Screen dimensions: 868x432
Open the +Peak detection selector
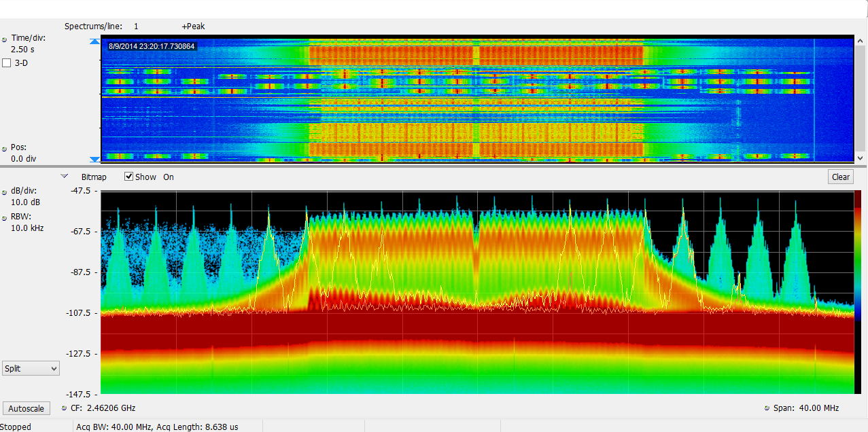(x=192, y=26)
